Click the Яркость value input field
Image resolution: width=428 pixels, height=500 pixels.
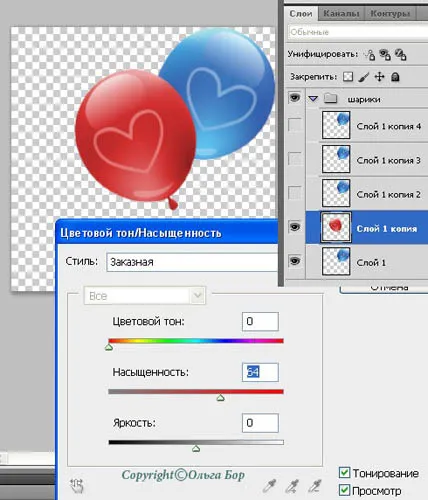[x=260, y=423]
